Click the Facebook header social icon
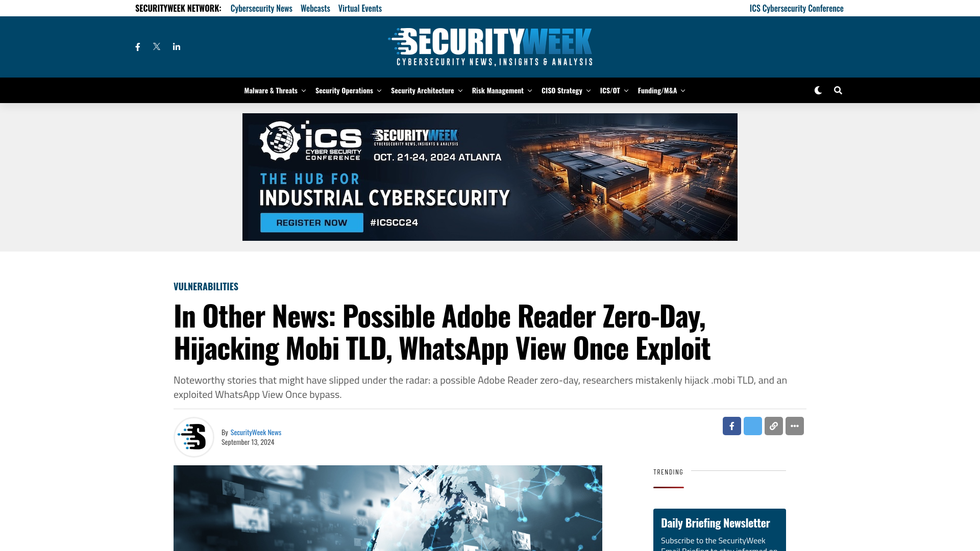 pos(137,47)
